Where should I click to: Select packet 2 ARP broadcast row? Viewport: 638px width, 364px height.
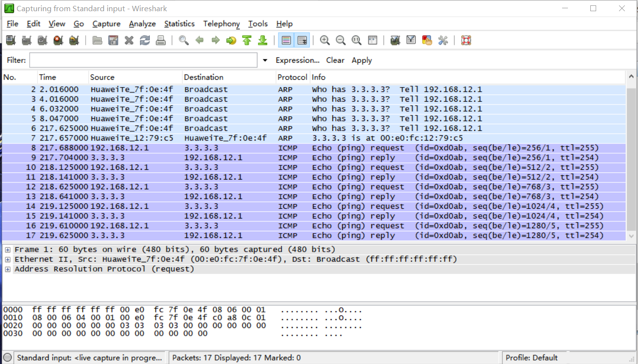click(314, 90)
